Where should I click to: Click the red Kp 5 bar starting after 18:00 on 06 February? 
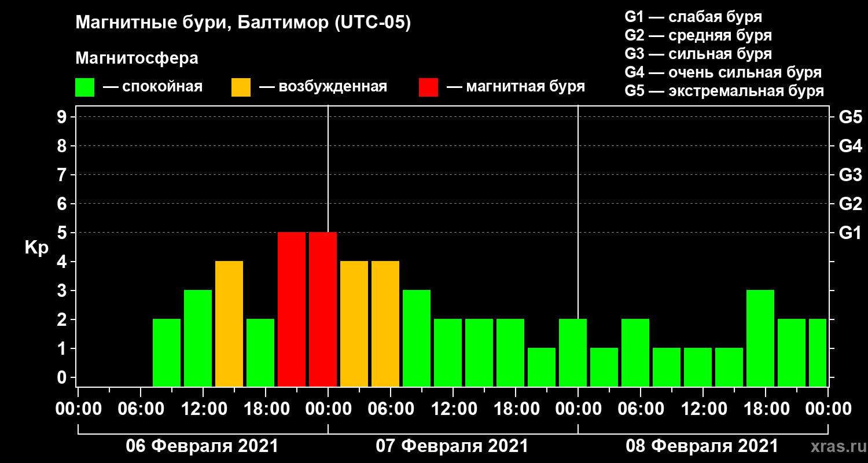click(x=292, y=309)
